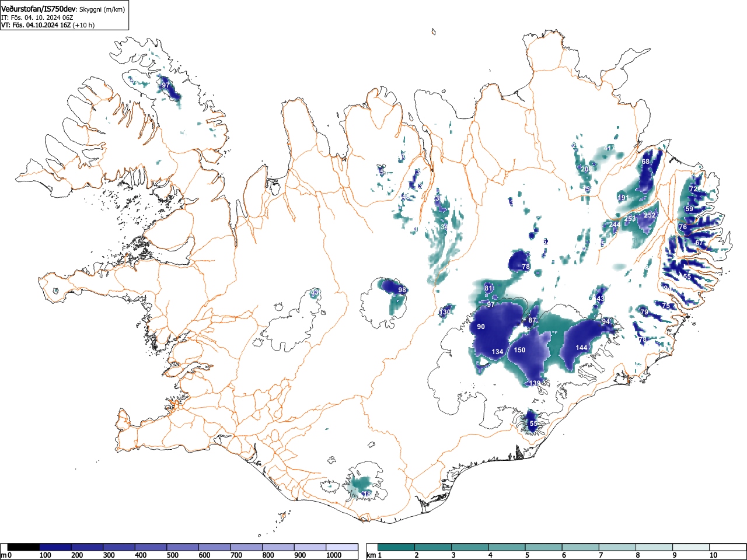
Task: Click the 'IT: Fös. 04. 10. 2024 06Z' line
Action: [37, 17]
